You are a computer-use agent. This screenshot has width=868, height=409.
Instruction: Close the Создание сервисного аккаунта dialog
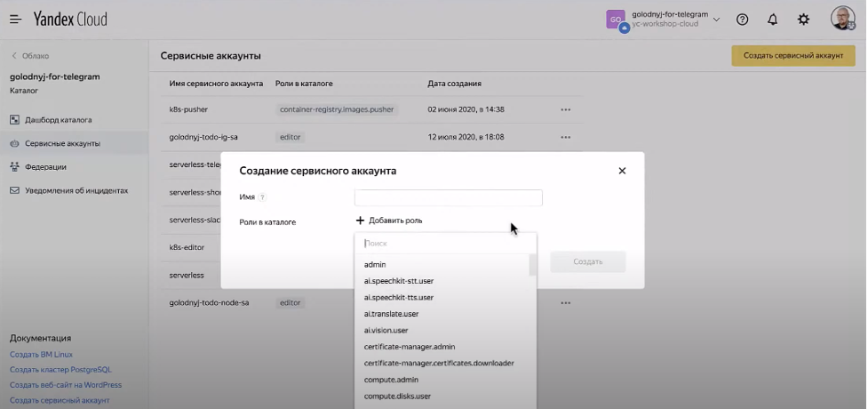tap(622, 171)
